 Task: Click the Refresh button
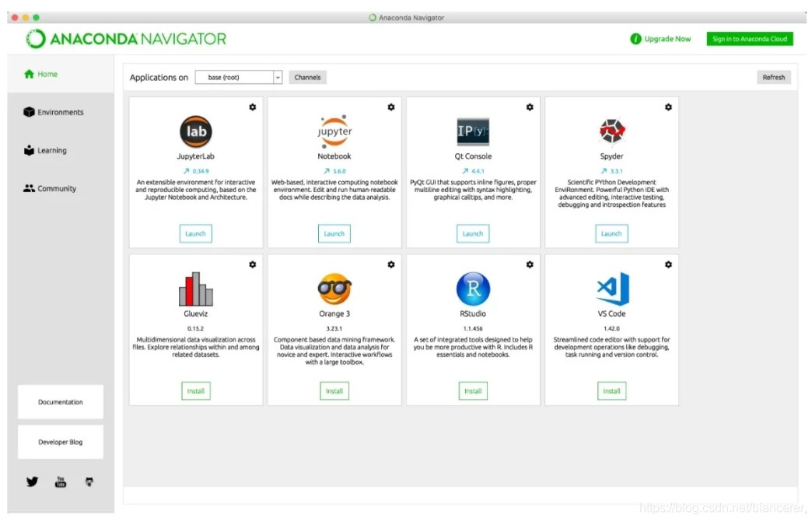click(774, 77)
